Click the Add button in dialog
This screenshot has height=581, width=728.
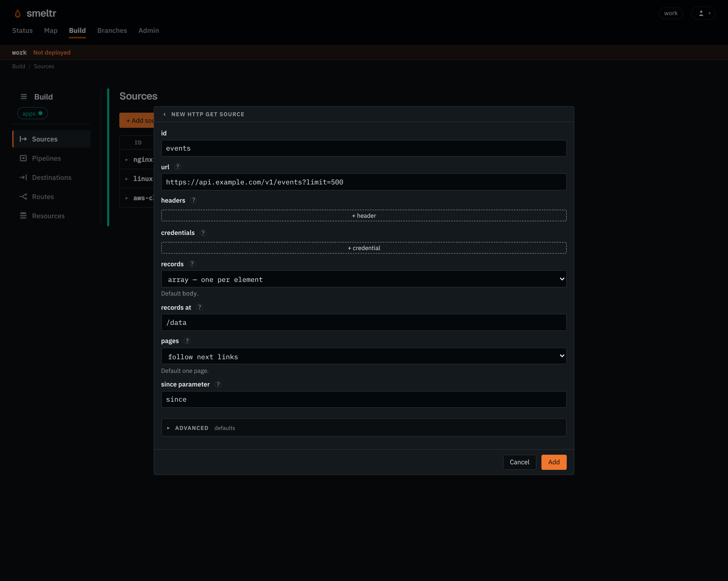pos(554,462)
